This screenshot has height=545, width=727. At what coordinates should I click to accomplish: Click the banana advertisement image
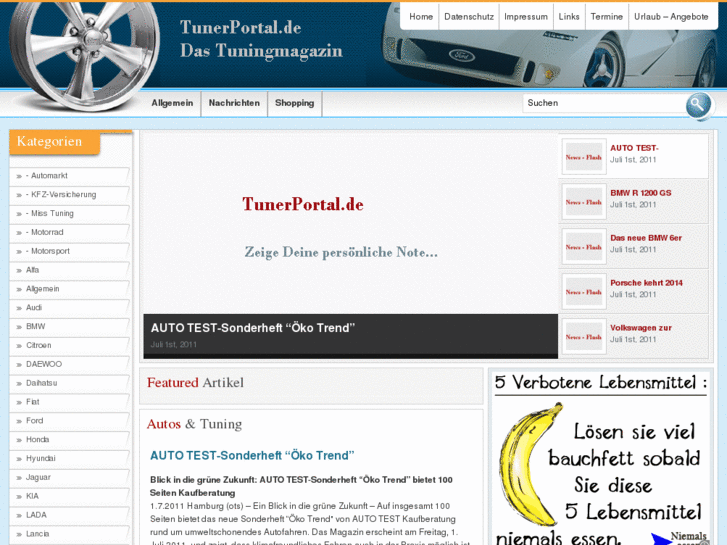[x=601, y=458]
